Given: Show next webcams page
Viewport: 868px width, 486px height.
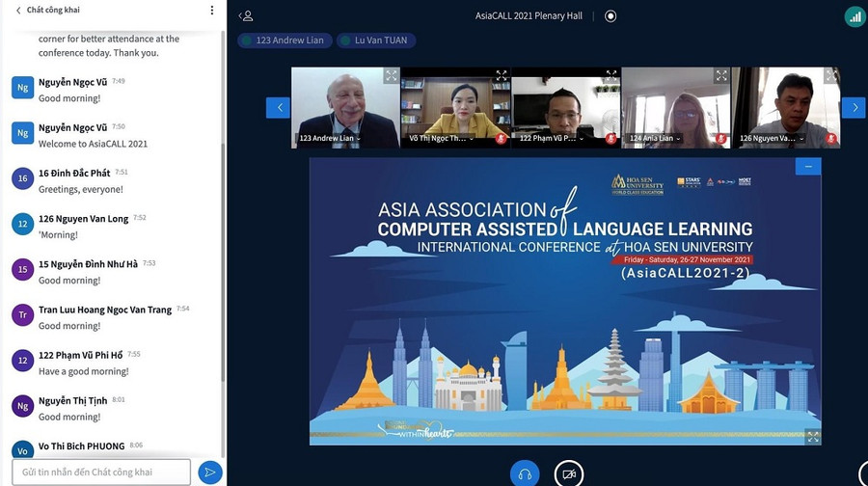Looking at the screenshot, I should (x=854, y=107).
